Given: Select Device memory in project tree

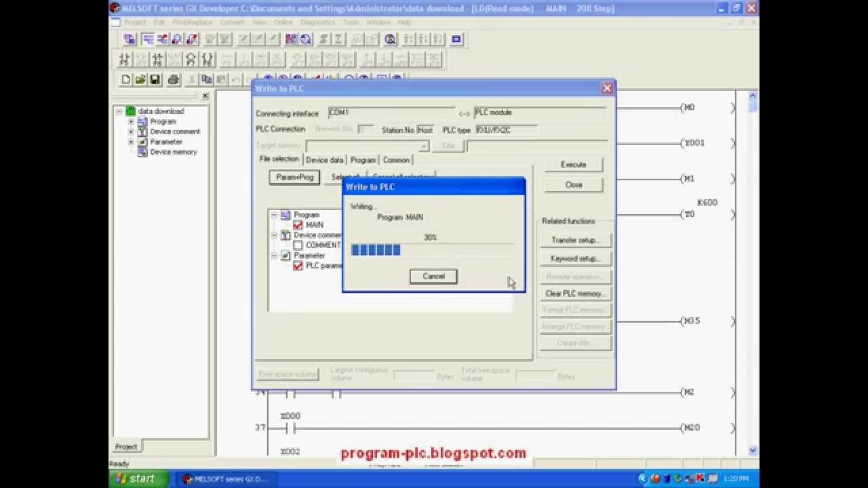Looking at the screenshot, I should (174, 152).
